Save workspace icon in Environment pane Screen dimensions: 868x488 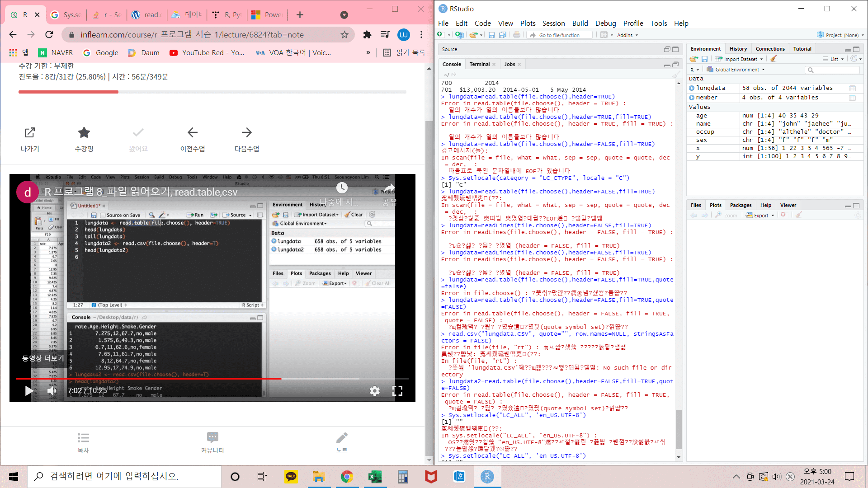point(704,59)
